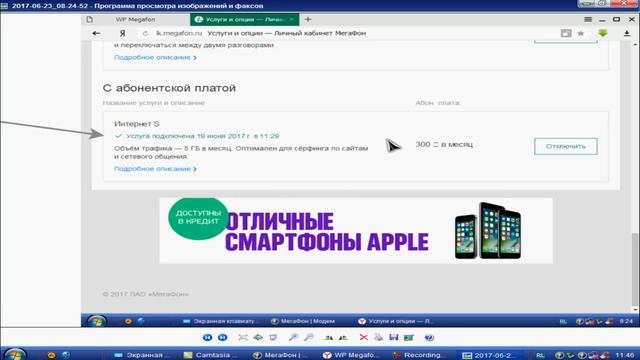Image resolution: width=640 pixels, height=360 pixels.
Task: Open 'Подробное описание' link under Интернет S
Action: pyautogui.click(x=155, y=169)
